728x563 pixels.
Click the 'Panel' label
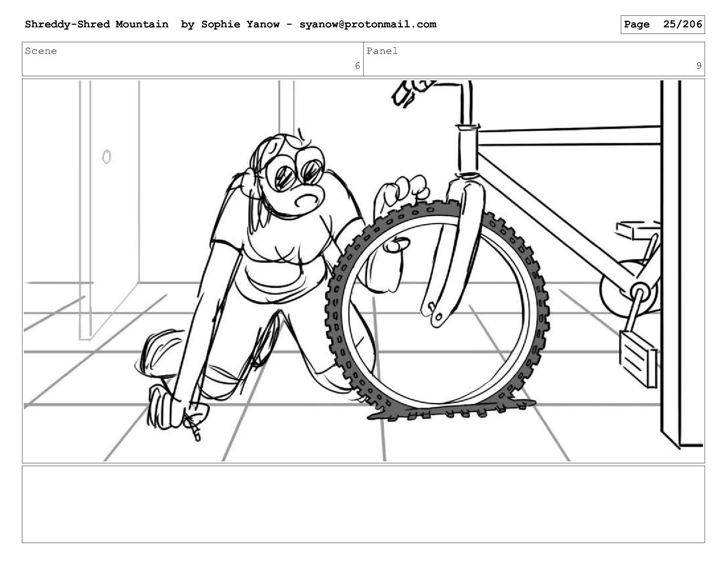pos(382,51)
